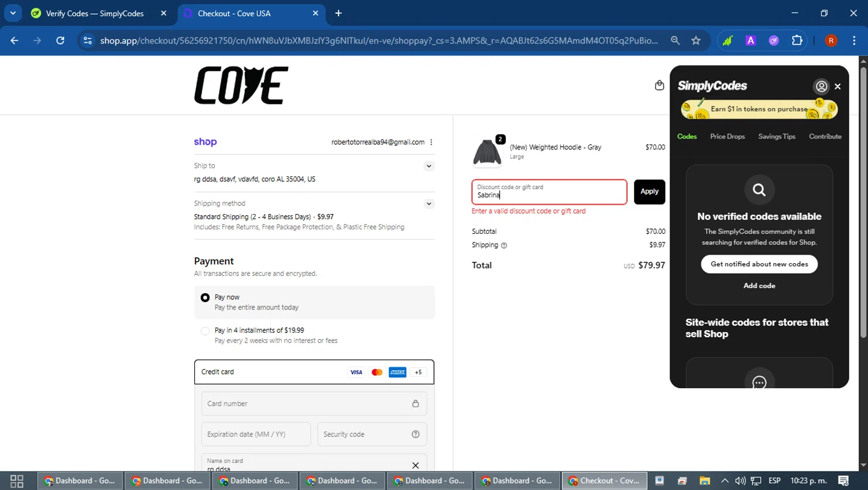This screenshot has width=868, height=490.
Task: Open the volume control in system tray
Action: (740, 481)
